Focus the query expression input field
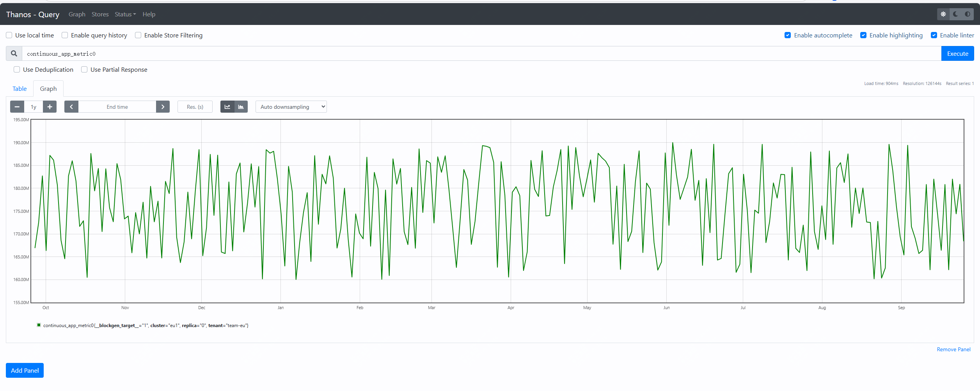980x391 pixels. point(482,53)
